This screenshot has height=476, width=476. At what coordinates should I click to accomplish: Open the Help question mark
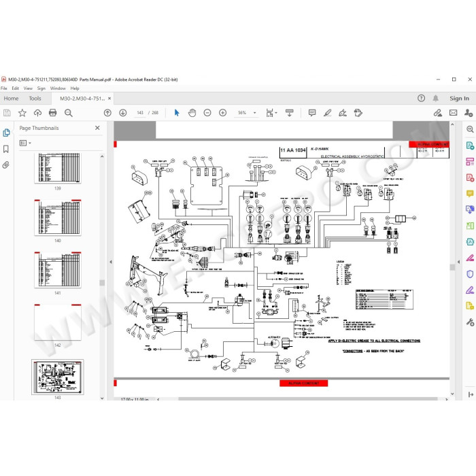(421, 98)
